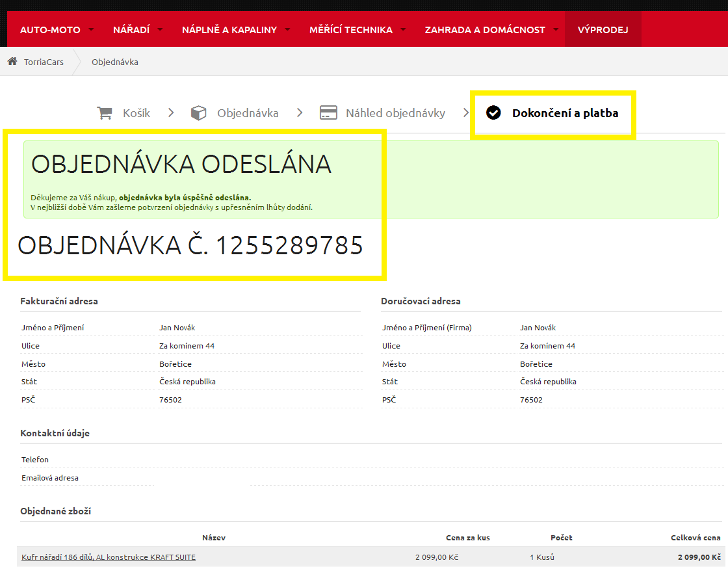The width and height of the screenshot is (728, 567).
Task: Go to the Objednávka checkout step
Action: point(248,113)
